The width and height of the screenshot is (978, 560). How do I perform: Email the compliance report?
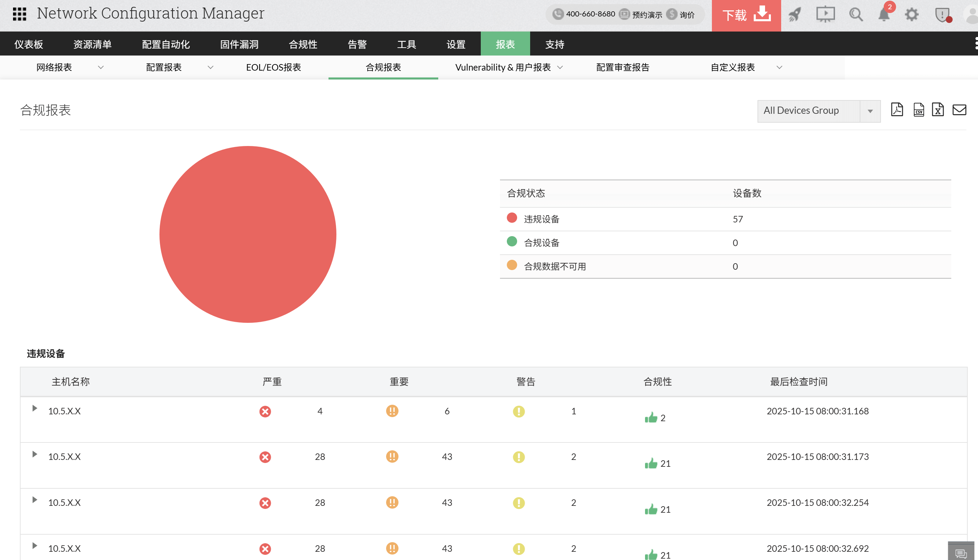point(959,110)
